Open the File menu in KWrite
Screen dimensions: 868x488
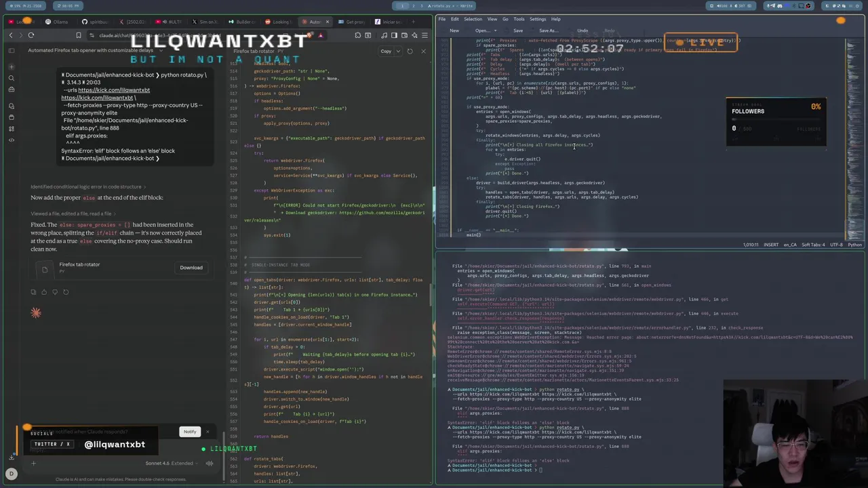coord(442,19)
